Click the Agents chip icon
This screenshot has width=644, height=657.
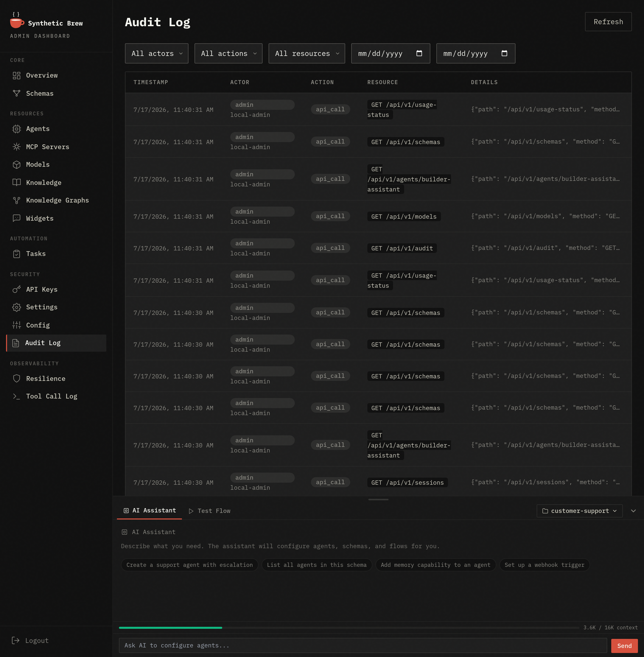pos(16,129)
